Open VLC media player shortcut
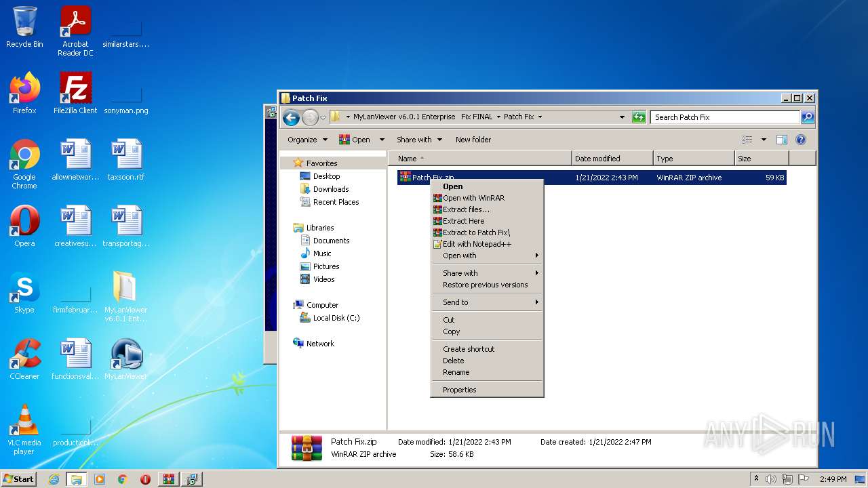The height and width of the screenshot is (488, 868). 24,430
